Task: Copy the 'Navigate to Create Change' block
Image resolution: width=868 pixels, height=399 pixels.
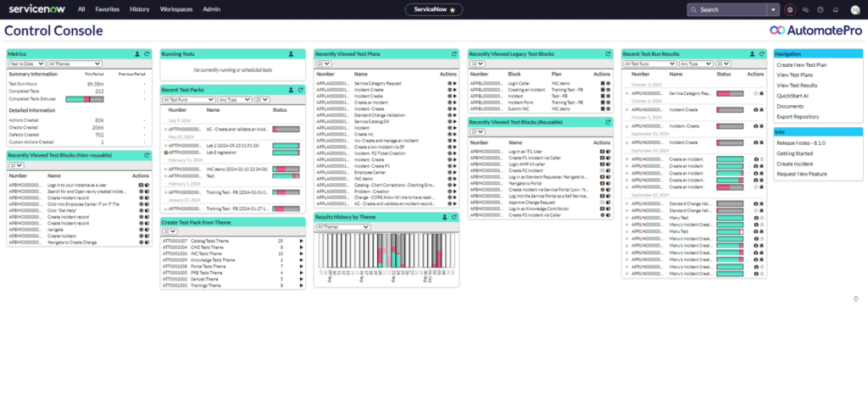Action: (x=147, y=242)
